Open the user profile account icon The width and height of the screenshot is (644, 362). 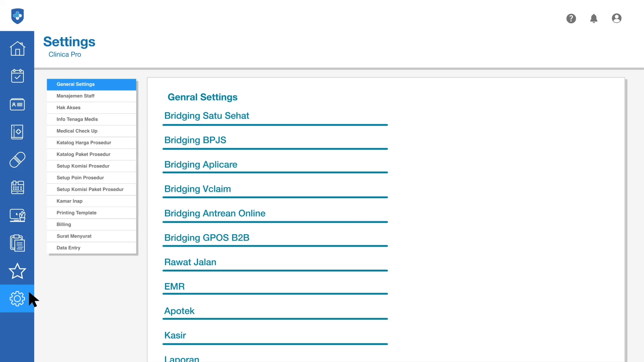pyautogui.click(x=616, y=18)
